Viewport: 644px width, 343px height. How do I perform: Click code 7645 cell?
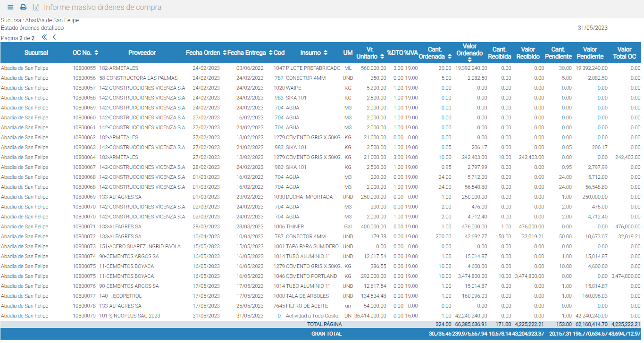click(279, 306)
